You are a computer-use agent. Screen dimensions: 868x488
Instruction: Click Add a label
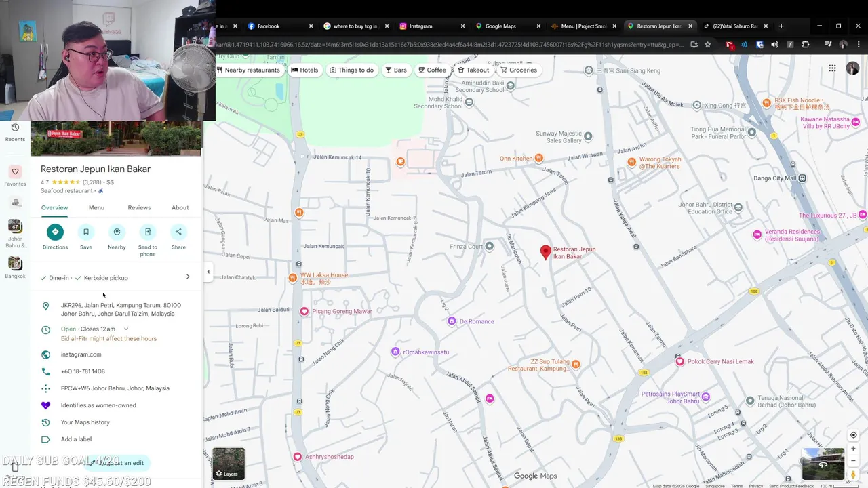click(76, 439)
